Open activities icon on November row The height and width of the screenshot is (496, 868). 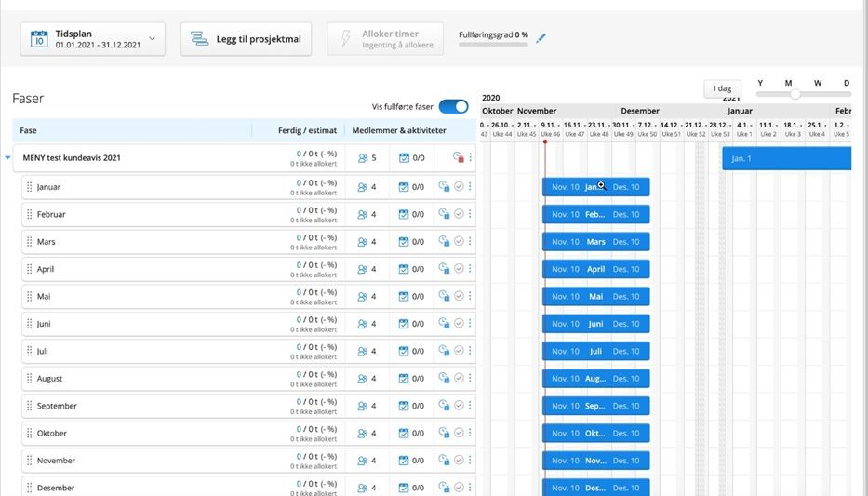click(x=404, y=461)
